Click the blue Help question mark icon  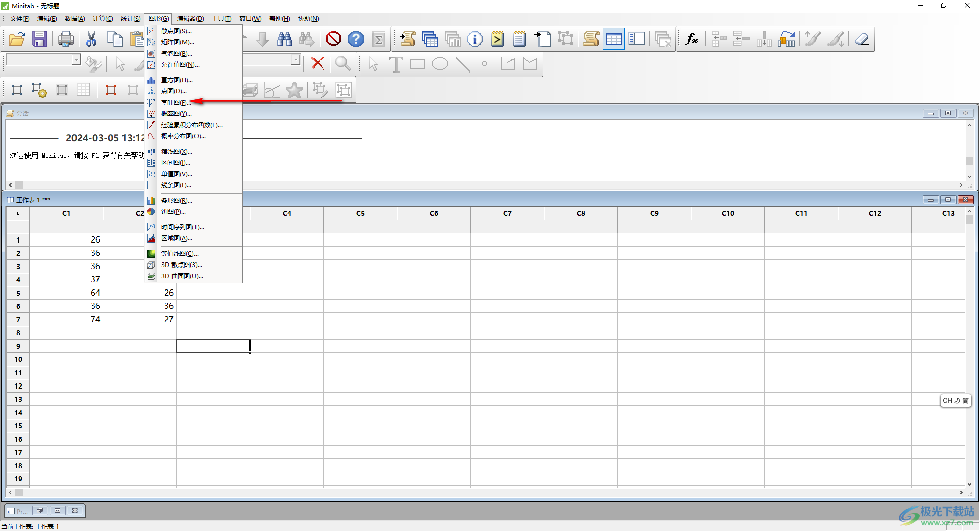pyautogui.click(x=356, y=39)
